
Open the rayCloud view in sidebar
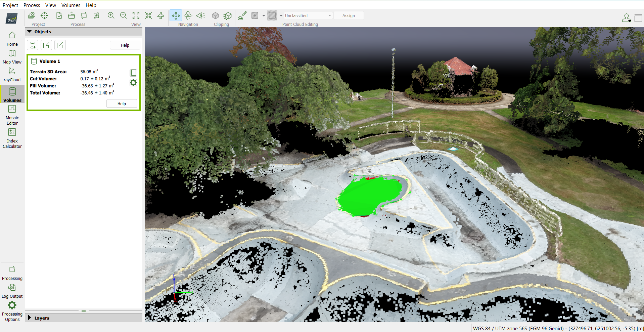tap(12, 75)
